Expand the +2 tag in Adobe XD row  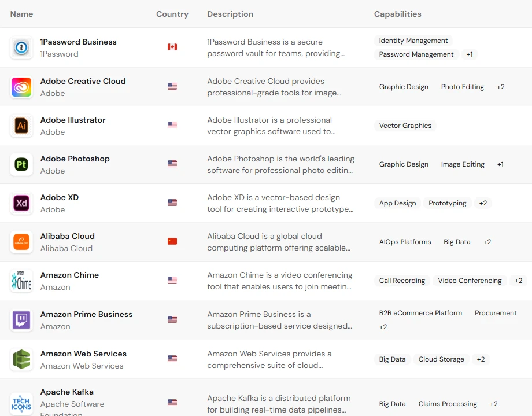pos(483,203)
